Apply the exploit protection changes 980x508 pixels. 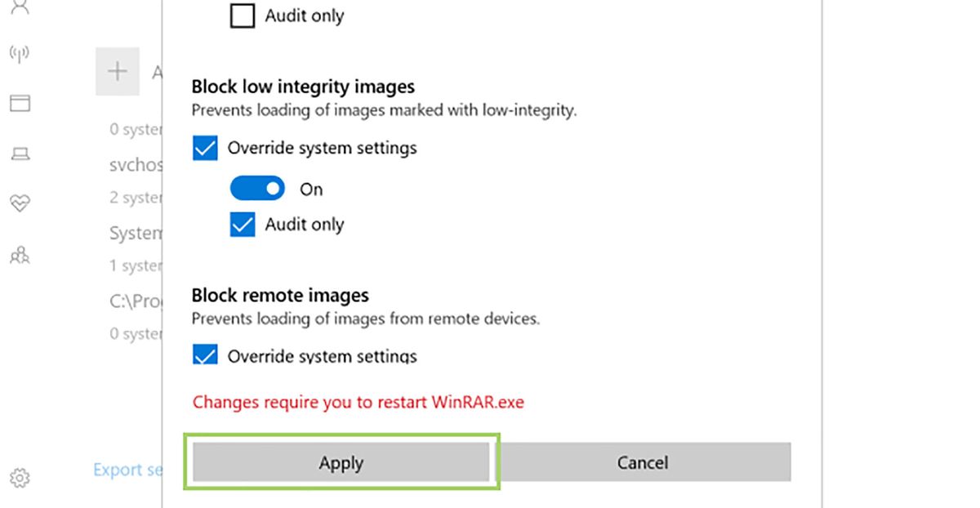(x=341, y=461)
